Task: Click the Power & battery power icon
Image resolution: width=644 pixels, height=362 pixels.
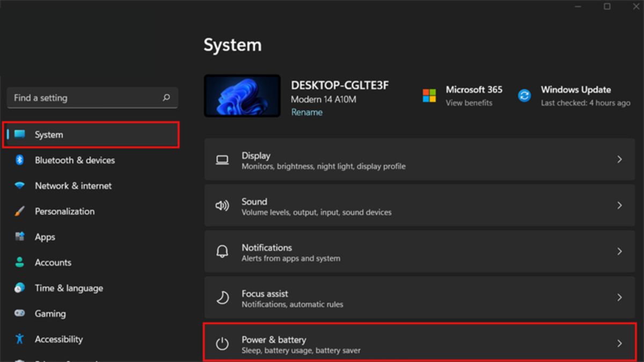Action: click(222, 344)
